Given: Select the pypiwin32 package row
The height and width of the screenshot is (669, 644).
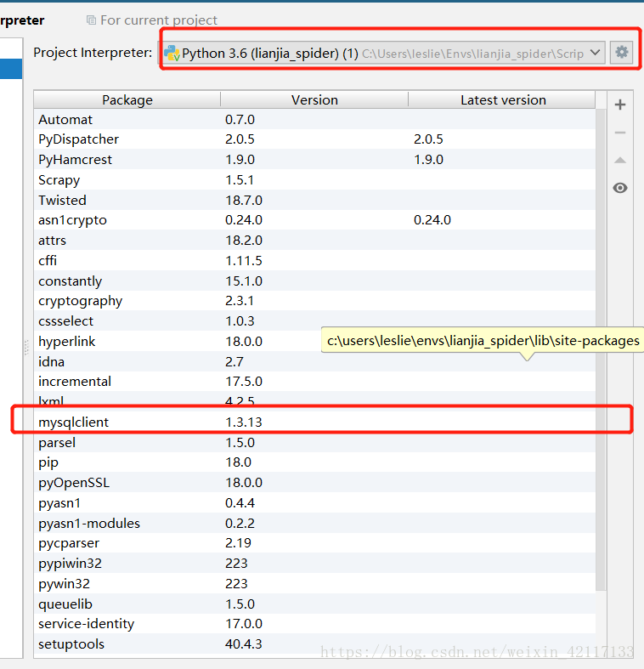Looking at the screenshot, I should (x=314, y=564).
